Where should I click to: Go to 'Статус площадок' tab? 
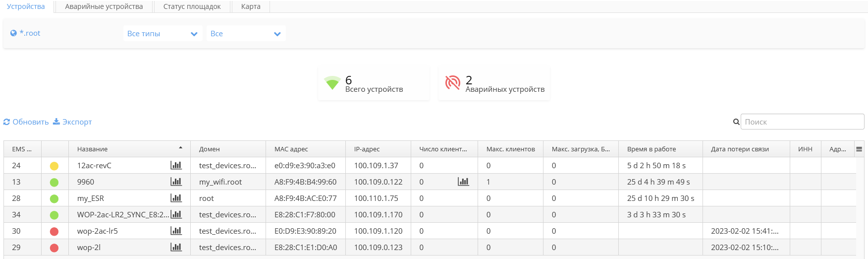[192, 6]
